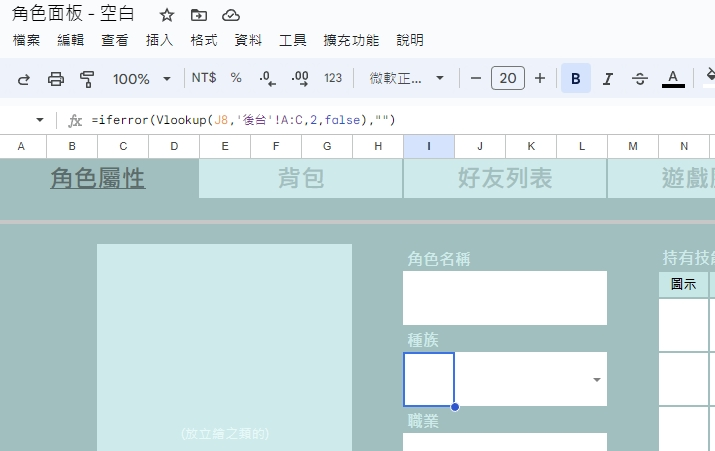The width and height of the screenshot is (715, 451).
Task: Toggle bold formatting
Action: 576,78
